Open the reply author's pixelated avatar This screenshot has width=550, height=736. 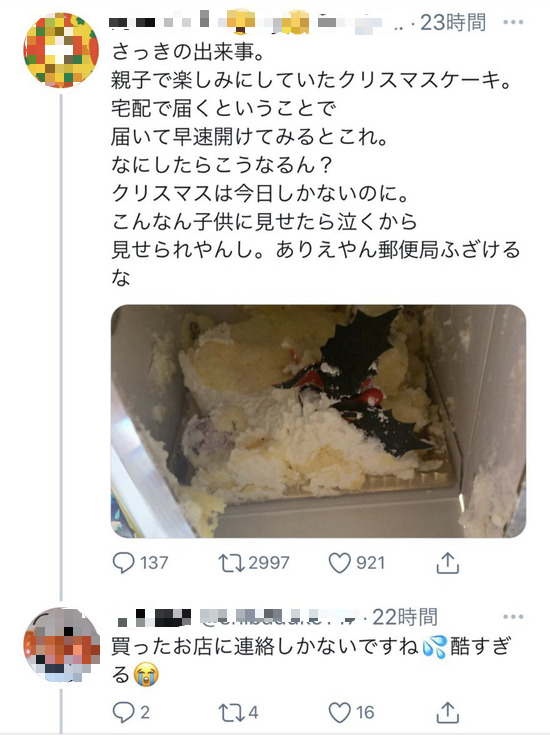point(62,645)
